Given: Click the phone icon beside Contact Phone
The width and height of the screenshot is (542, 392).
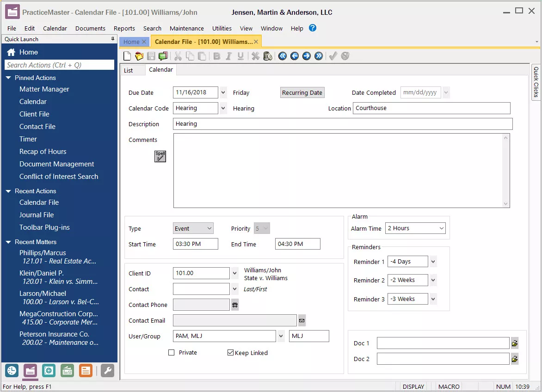Looking at the screenshot, I should click(235, 305).
